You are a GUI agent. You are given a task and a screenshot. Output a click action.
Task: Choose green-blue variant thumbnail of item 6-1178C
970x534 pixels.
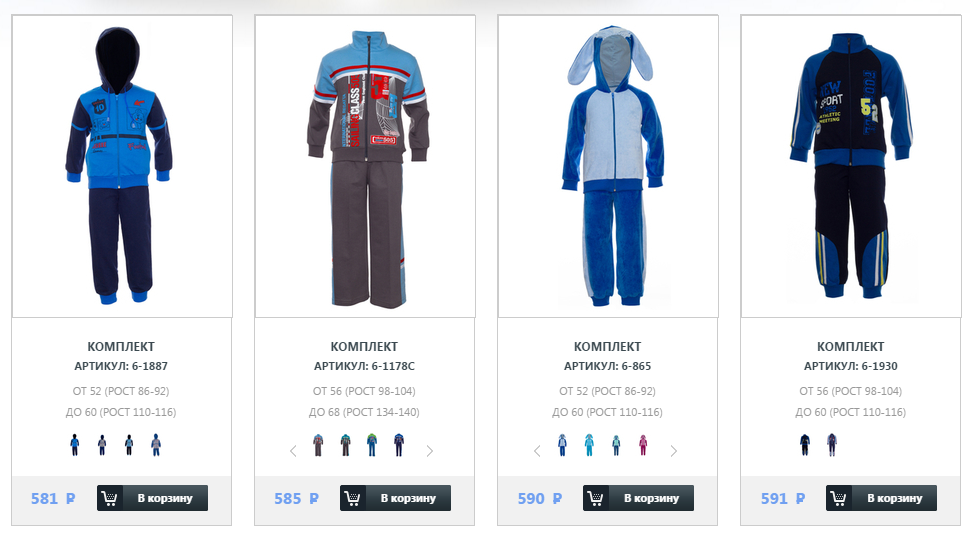point(372,445)
